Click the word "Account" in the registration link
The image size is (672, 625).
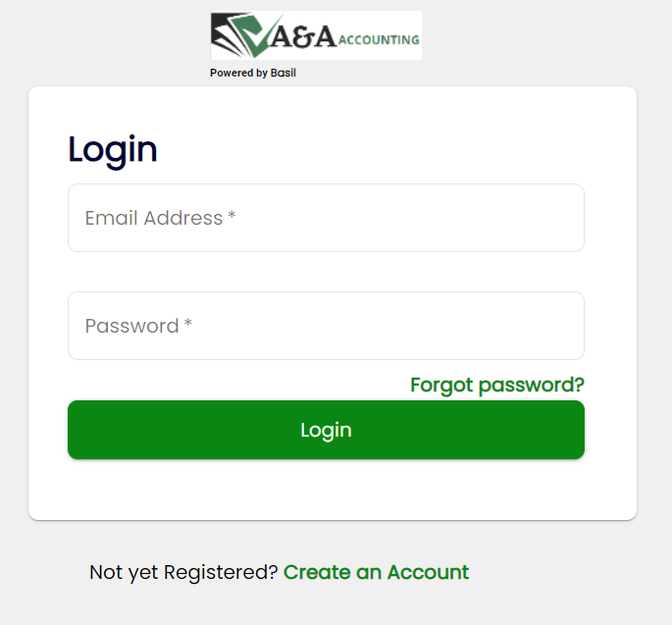(428, 572)
